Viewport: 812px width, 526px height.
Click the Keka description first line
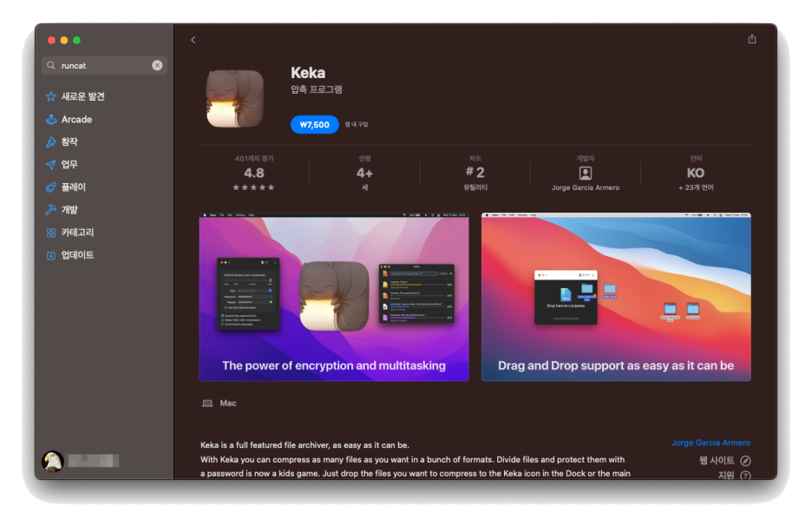(x=304, y=444)
